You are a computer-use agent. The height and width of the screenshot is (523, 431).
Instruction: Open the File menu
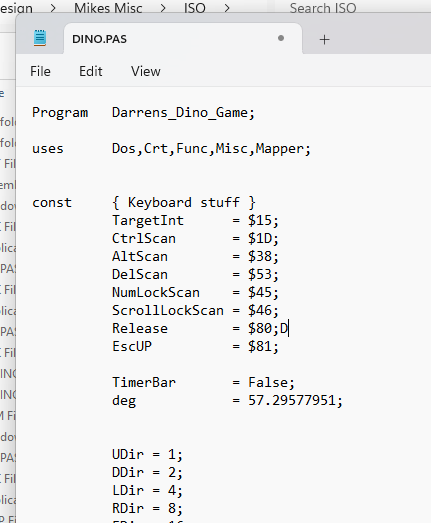point(40,71)
